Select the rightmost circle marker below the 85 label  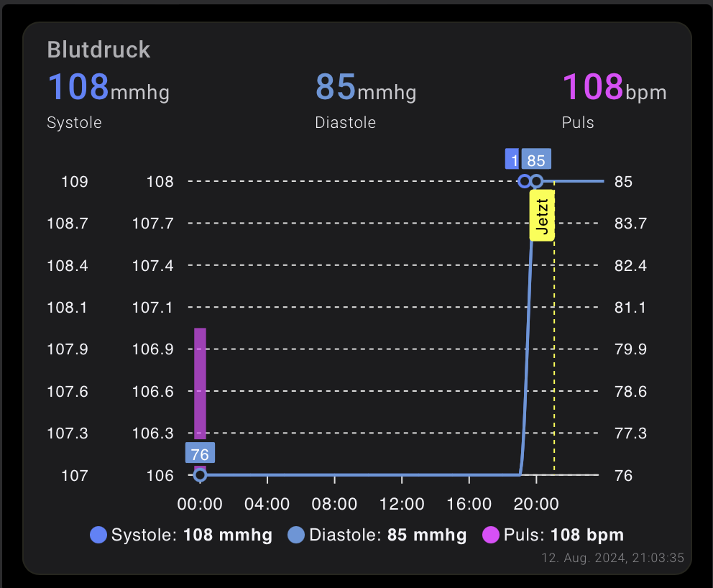(x=536, y=181)
